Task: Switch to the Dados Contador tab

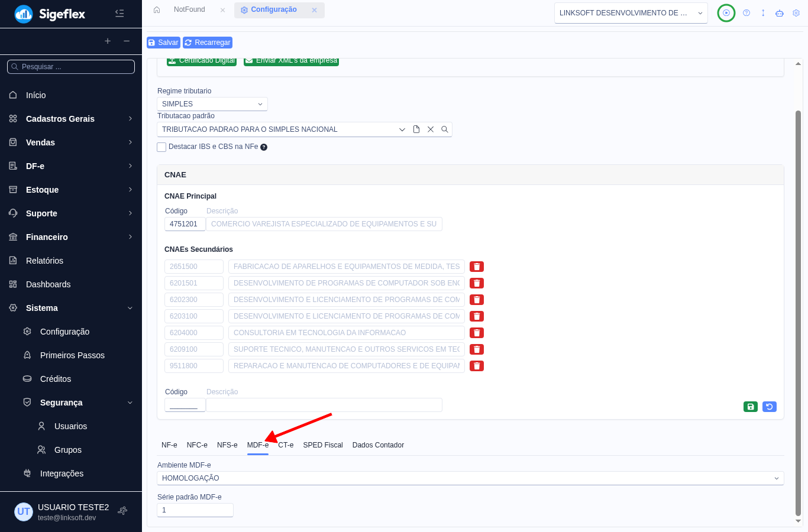Action: (x=378, y=445)
